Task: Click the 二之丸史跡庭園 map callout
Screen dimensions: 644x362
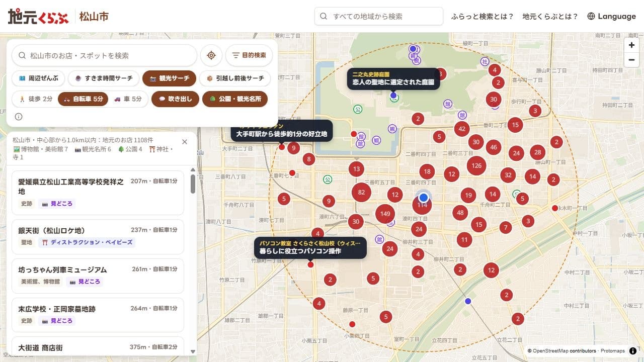Action: coord(393,78)
